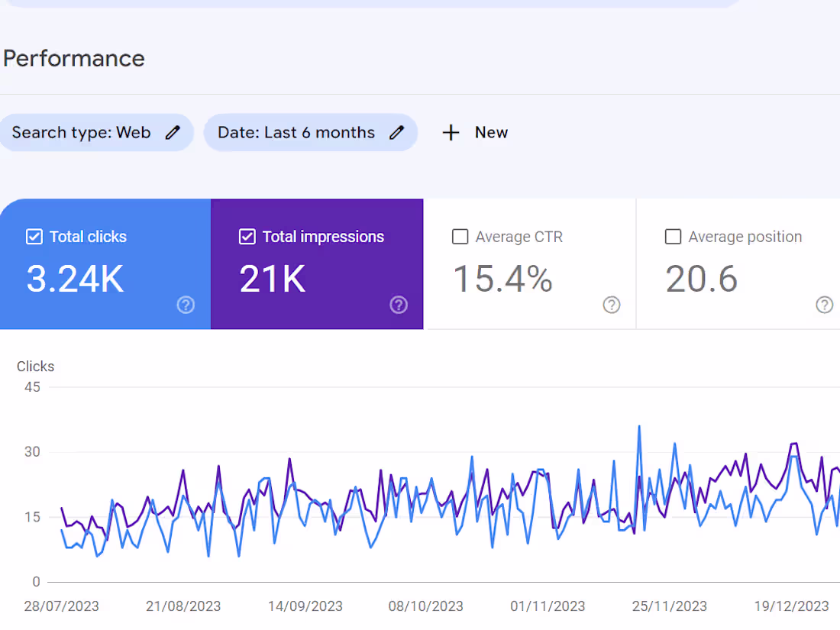
Task: Uncheck the Total impressions checkbox
Action: click(x=247, y=237)
